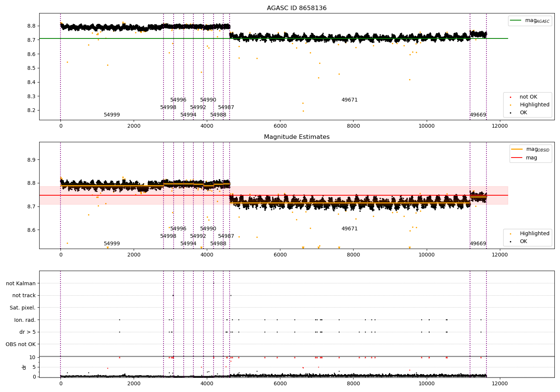Image resolution: width=560 pixels, height=392 pixels.
Task: Click the 'not track' axis label
Action: click(24, 295)
